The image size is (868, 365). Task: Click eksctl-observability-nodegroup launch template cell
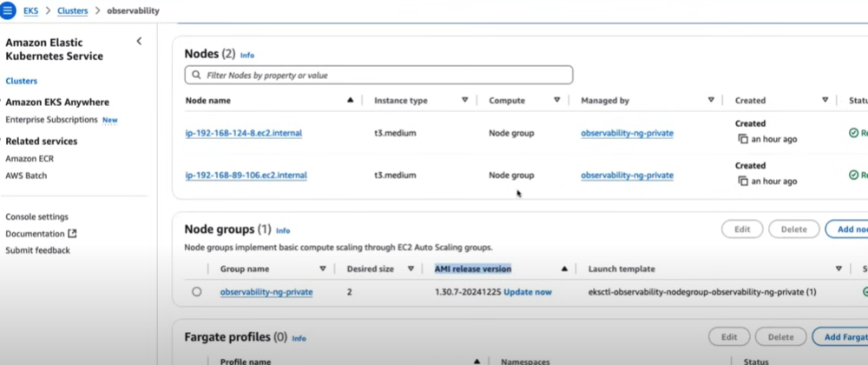point(702,292)
